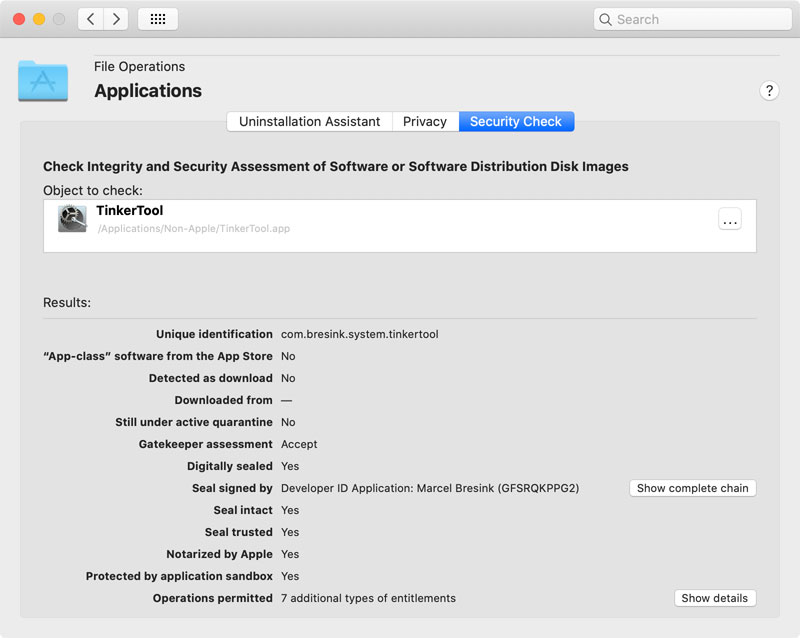Click the Seal trusted label
This screenshot has height=638, width=800.
click(x=239, y=532)
